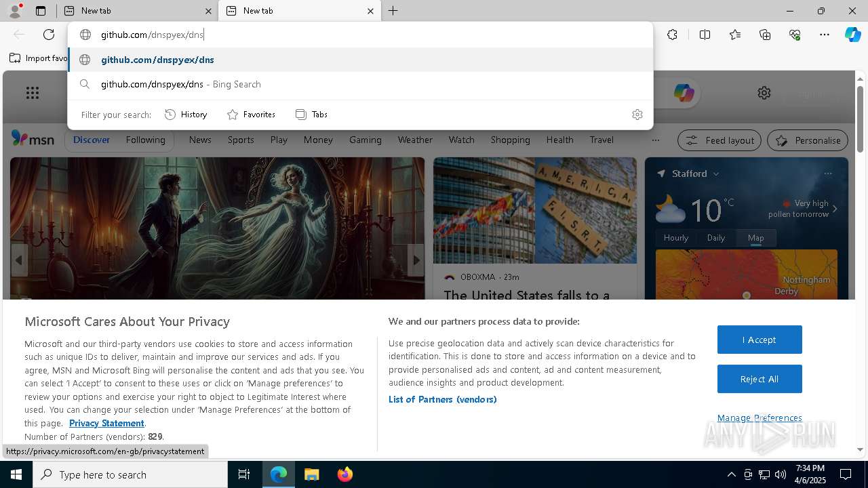Expand more MSN categories ellipsis
The height and width of the screenshot is (488, 868).
[x=655, y=140]
